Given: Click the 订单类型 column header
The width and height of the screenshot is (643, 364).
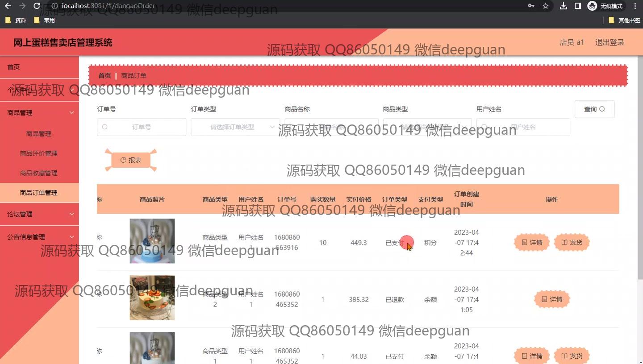Looking at the screenshot, I should click(395, 199).
